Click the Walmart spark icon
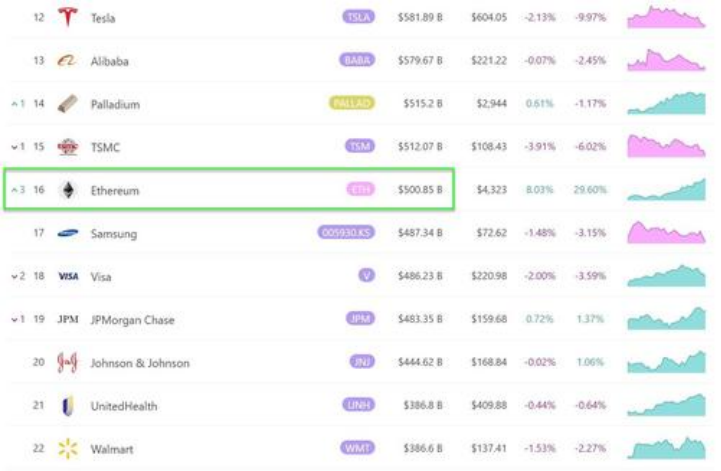 68,448
